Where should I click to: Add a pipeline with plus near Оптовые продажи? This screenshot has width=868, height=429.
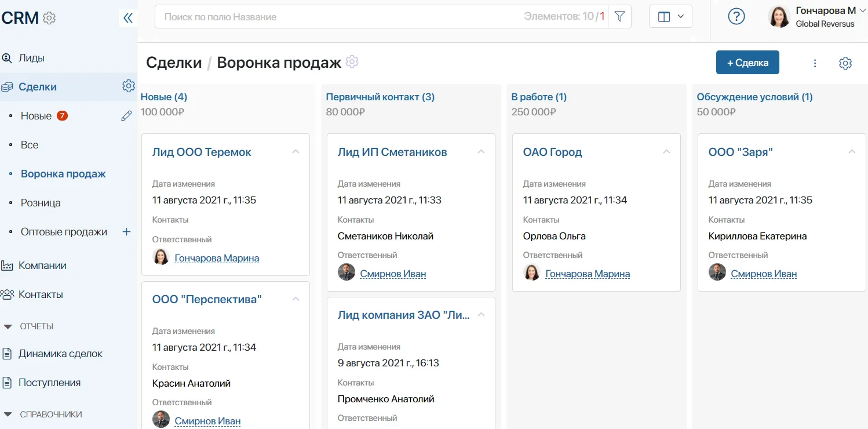126,231
